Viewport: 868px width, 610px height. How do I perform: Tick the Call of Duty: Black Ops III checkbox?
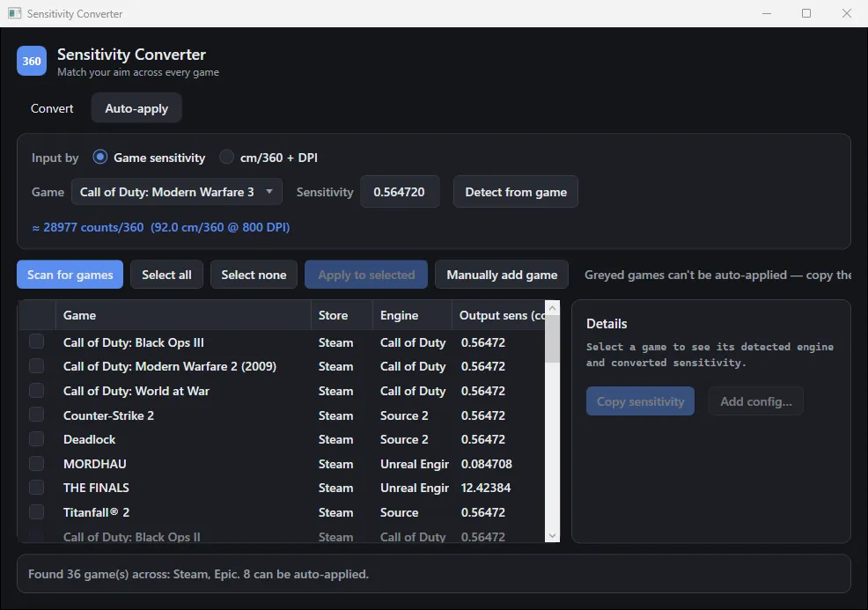[x=37, y=342]
